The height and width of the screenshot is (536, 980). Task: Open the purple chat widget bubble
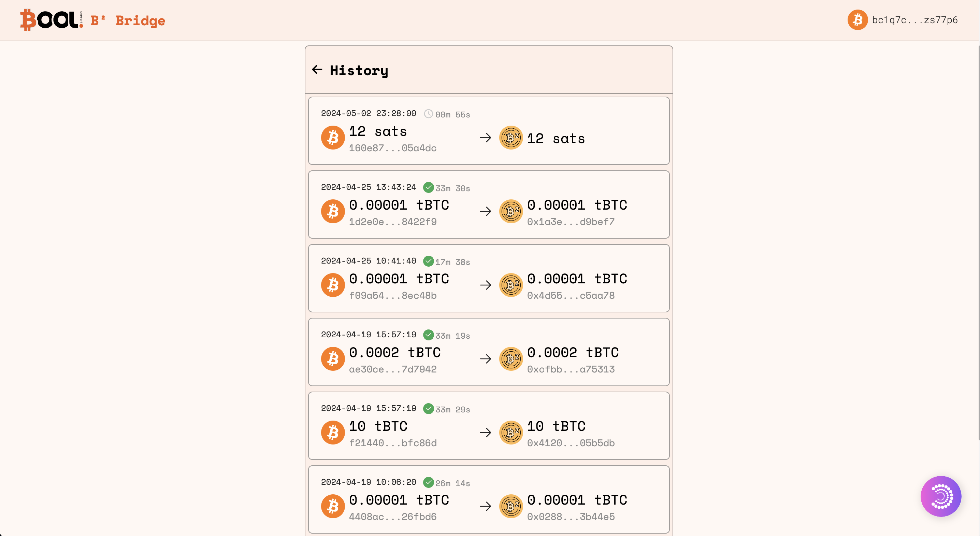click(x=940, y=496)
